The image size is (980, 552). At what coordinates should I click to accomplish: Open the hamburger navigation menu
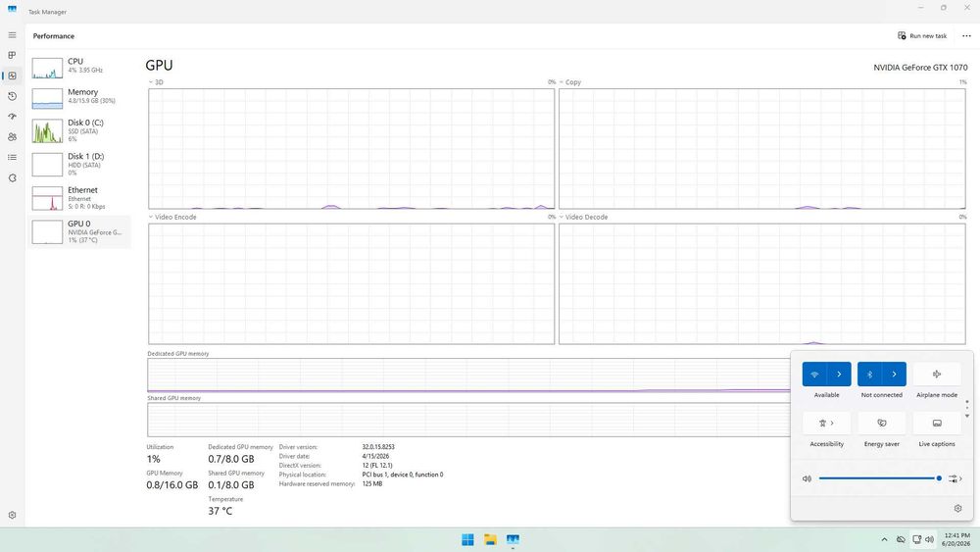(12, 35)
